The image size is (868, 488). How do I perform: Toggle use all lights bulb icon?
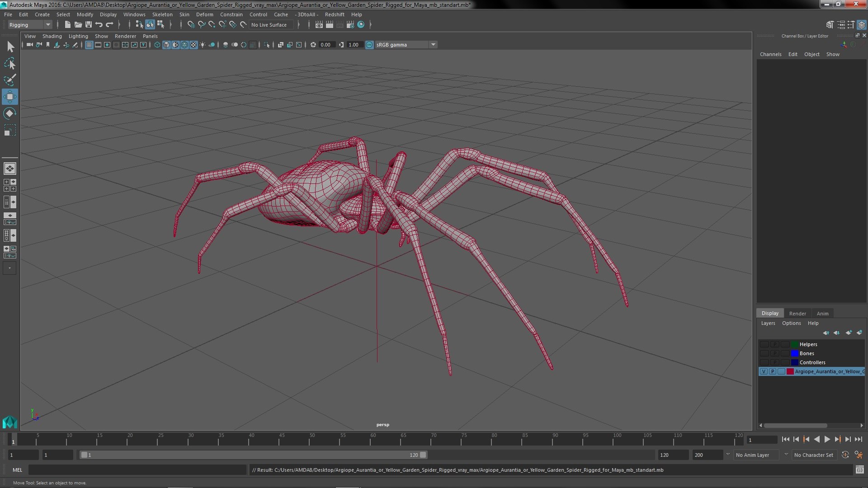pyautogui.click(x=203, y=45)
